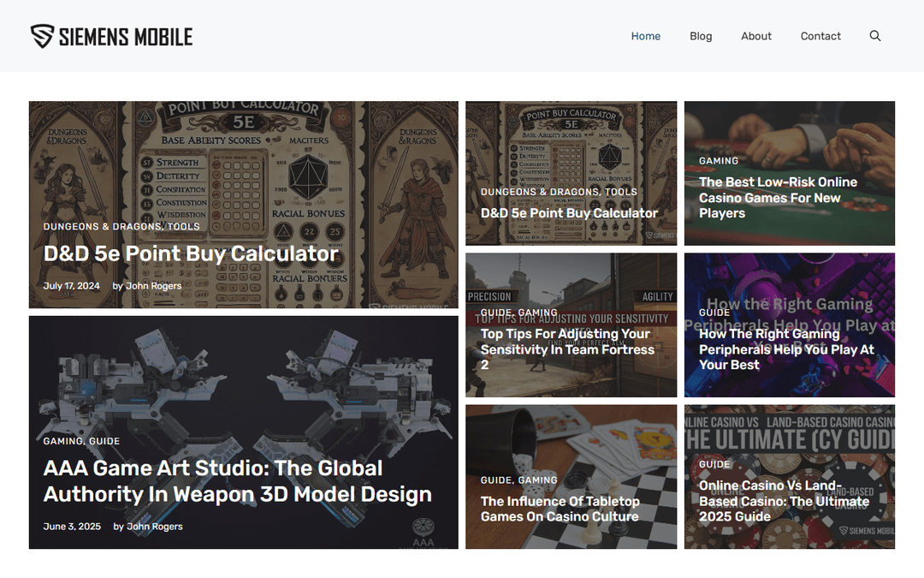
Task: Open Online Casino Vs Land-Based Casino guide
Action: (x=784, y=501)
